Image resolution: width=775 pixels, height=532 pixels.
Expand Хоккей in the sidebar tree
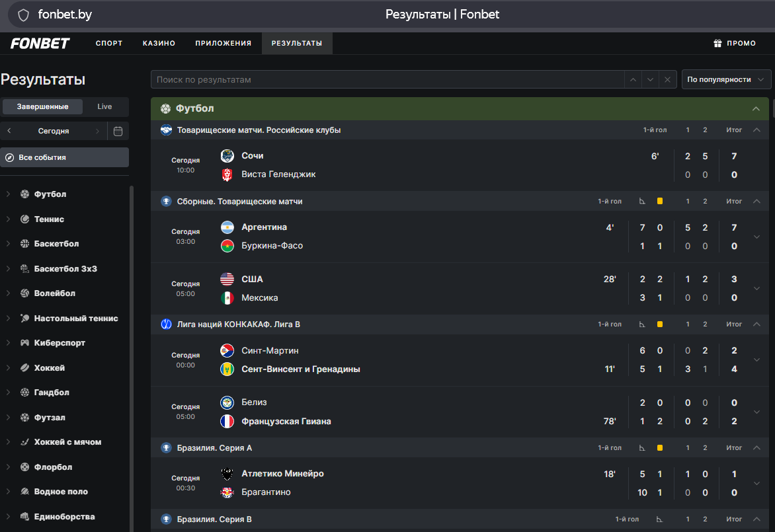8,367
